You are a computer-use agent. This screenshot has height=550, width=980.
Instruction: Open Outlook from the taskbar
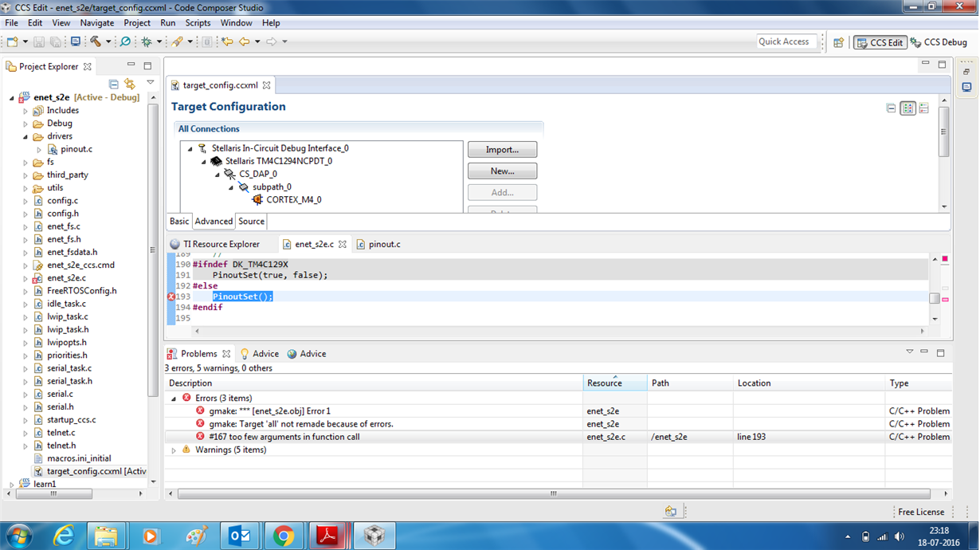pyautogui.click(x=239, y=536)
